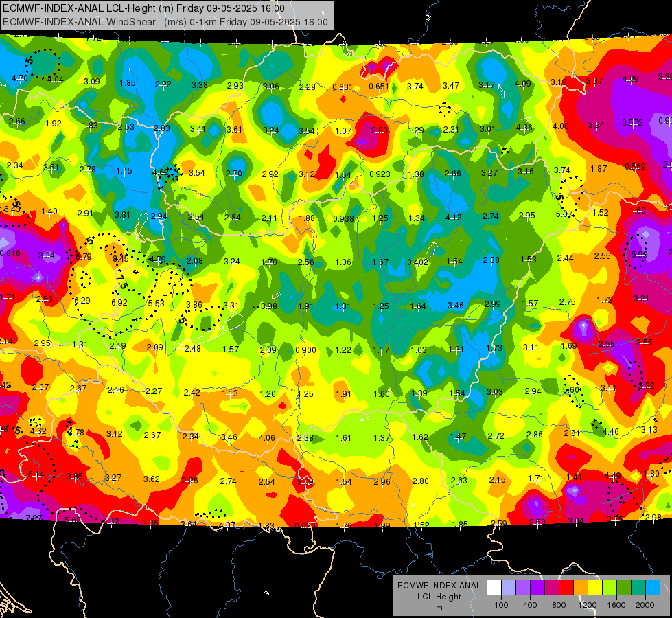The width and height of the screenshot is (672, 618).
Task: Choose the magenta legend swatch left of 800
Action: (552, 588)
